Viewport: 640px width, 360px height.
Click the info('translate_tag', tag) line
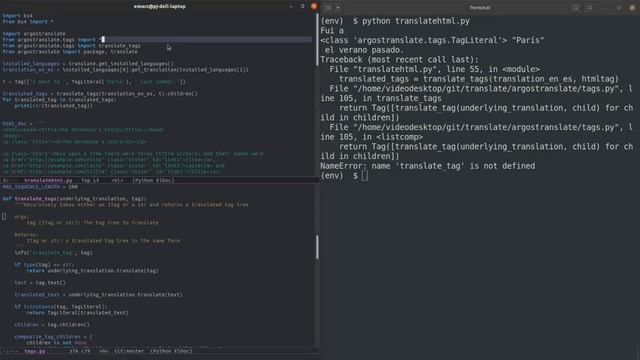tap(53, 253)
